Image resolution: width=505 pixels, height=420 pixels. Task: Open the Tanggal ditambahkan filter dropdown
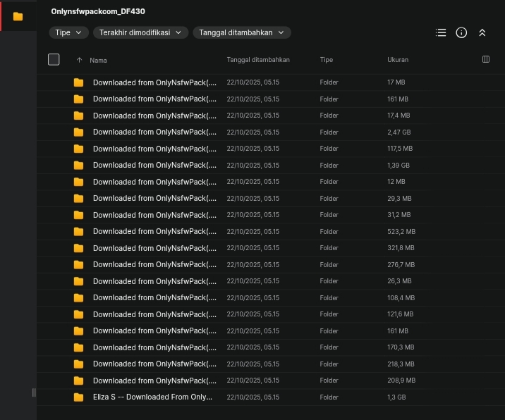pyautogui.click(x=241, y=32)
